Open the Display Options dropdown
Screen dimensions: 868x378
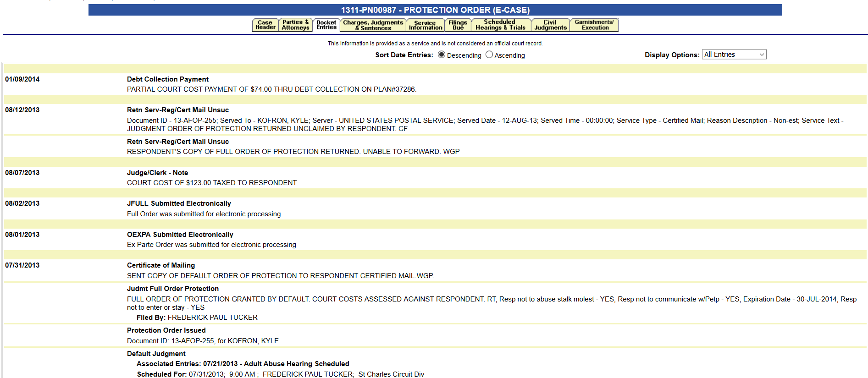point(734,55)
